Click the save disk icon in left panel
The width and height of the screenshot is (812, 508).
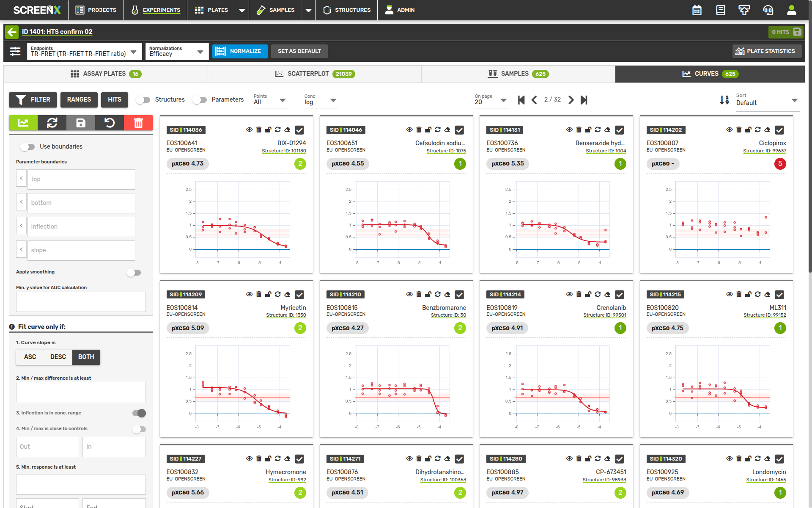pyautogui.click(x=81, y=123)
